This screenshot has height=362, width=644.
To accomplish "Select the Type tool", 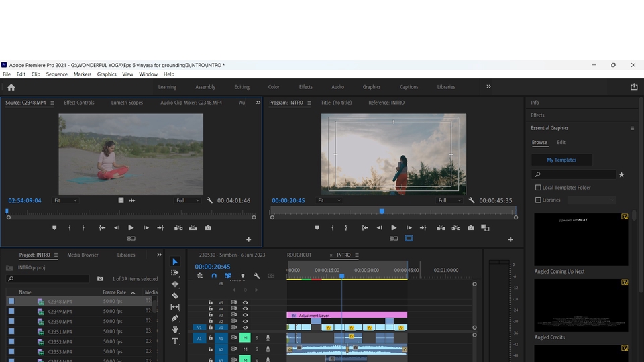I will click(175, 341).
